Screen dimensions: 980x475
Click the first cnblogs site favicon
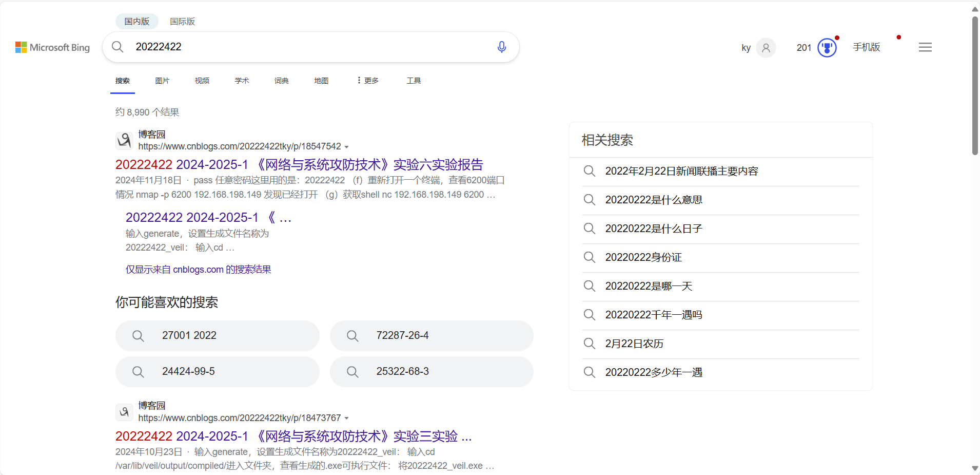point(124,140)
